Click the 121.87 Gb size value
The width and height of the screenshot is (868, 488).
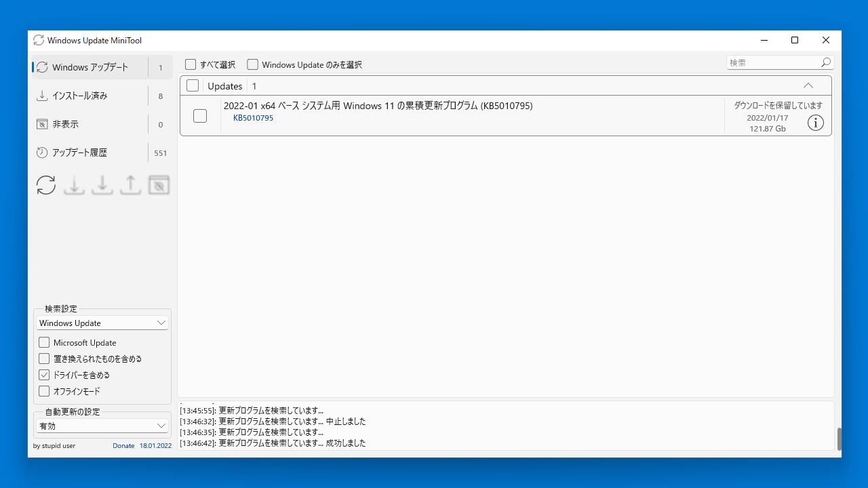pos(768,129)
